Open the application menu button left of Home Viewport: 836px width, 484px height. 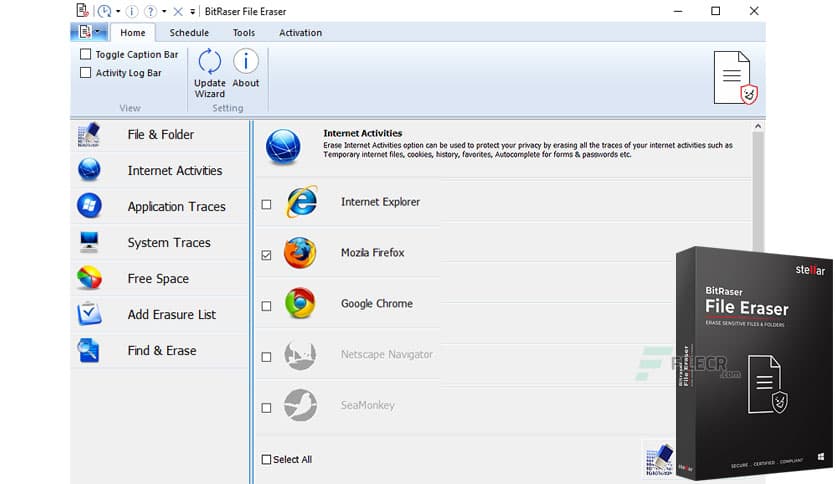click(x=89, y=32)
